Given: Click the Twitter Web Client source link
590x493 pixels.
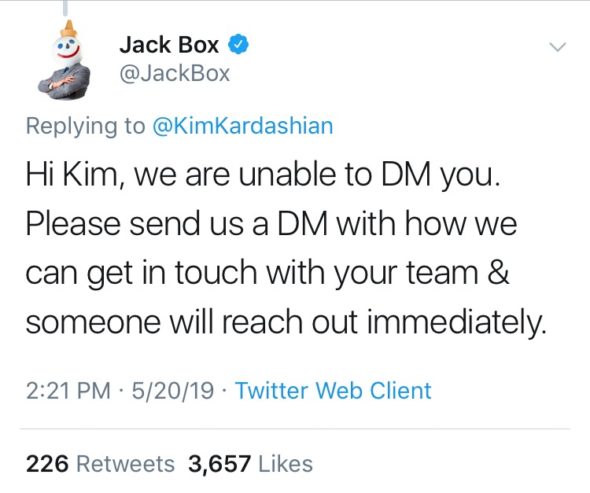Looking at the screenshot, I should pos(333,390).
